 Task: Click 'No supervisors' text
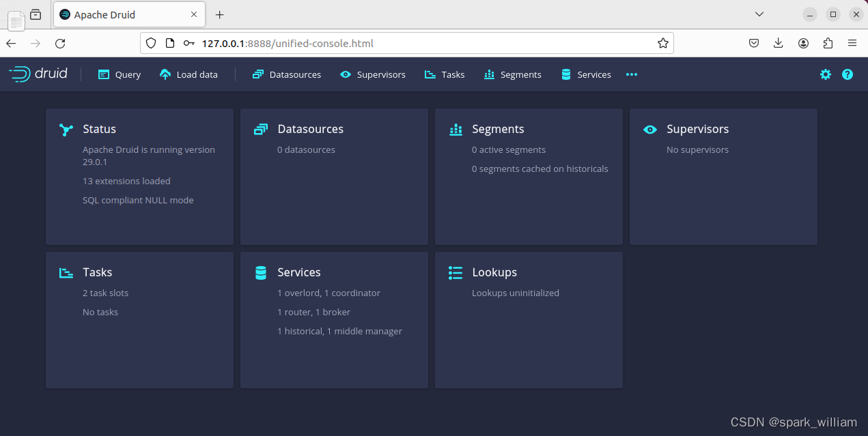(x=697, y=149)
